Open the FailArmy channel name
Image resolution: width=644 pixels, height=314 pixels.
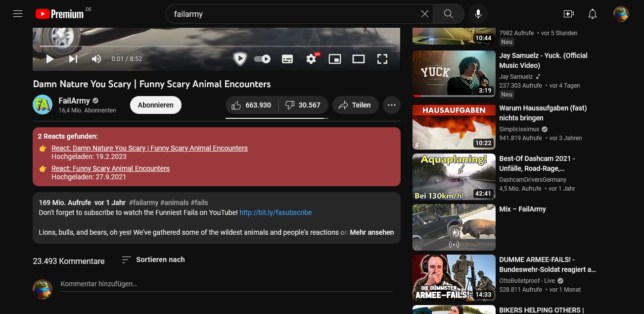(74, 101)
